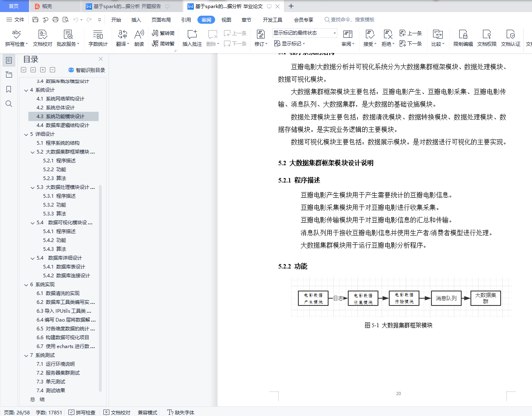Screen dimensions: 532x416
Task: Click the outline panel scrollbar
Action: pyautogui.click(x=100, y=288)
